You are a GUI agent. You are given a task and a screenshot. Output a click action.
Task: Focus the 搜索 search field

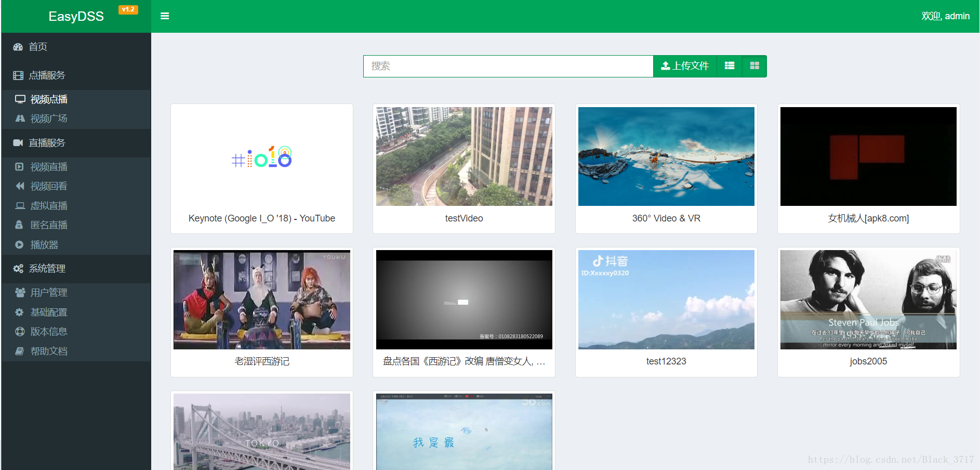click(508, 66)
